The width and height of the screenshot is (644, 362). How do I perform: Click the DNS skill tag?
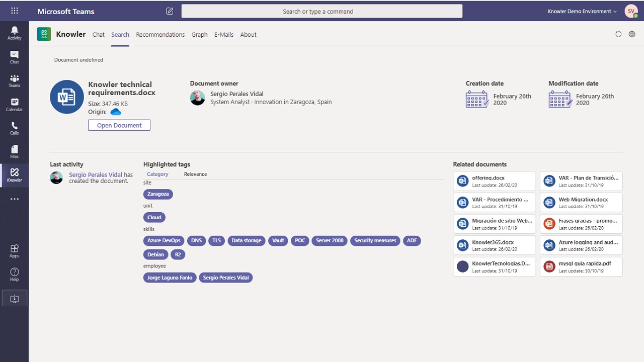tap(196, 241)
